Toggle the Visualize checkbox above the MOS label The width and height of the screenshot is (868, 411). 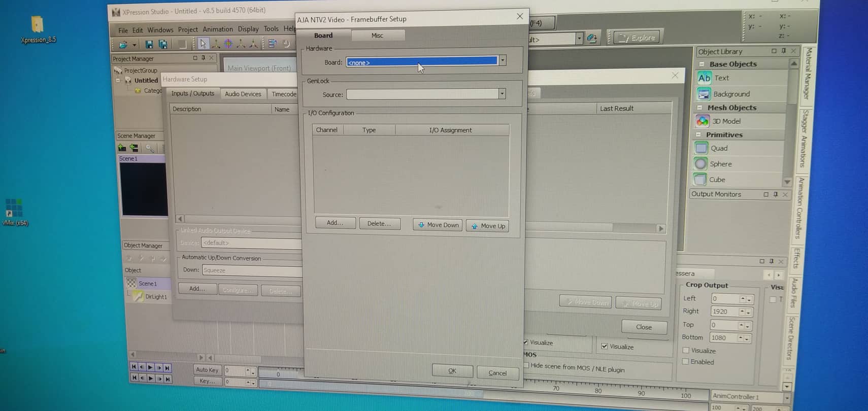coord(526,342)
